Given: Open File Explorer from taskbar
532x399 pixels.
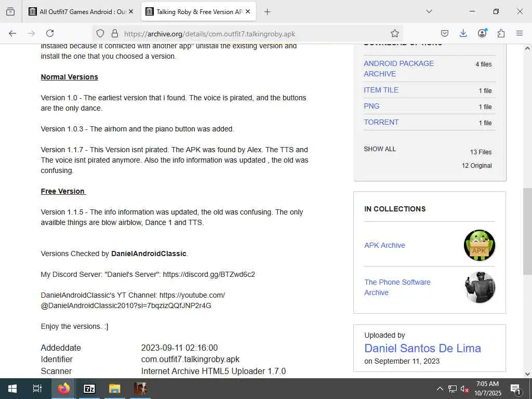Looking at the screenshot, I should click(115, 389).
